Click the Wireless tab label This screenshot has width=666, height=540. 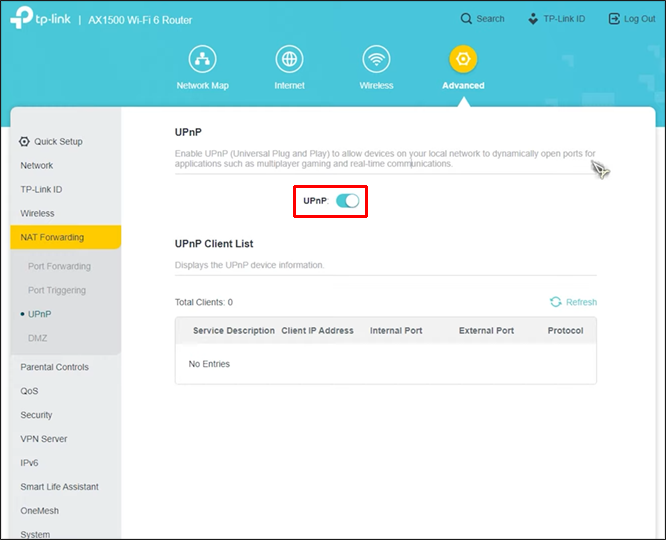click(376, 85)
